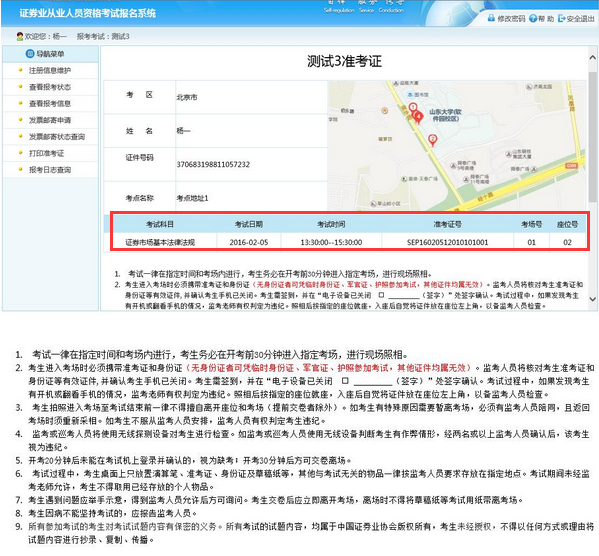Screen dimensions: 599x556
Task: Click the scroll up arrow of admission panel
Action: click(592, 58)
